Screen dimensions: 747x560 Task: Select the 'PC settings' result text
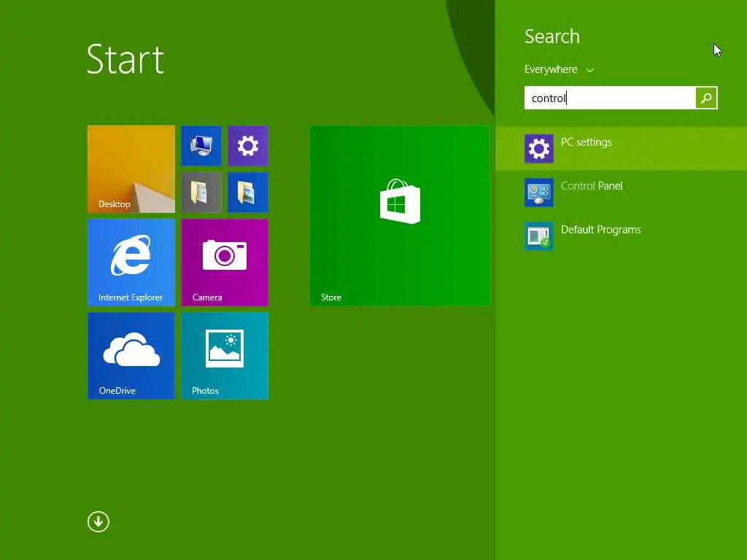coord(586,142)
